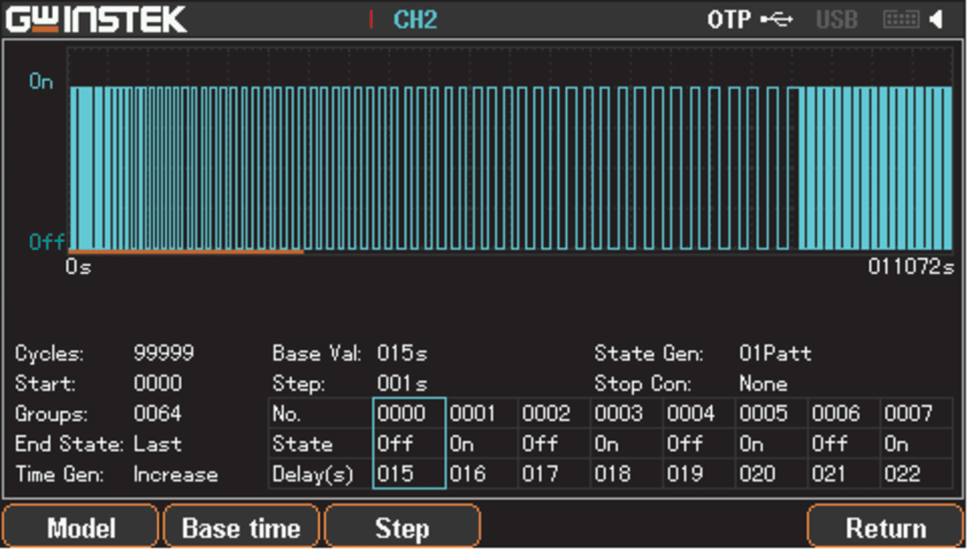The image size is (980, 560).
Task: Click the GW Instek logo
Action: (96, 20)
